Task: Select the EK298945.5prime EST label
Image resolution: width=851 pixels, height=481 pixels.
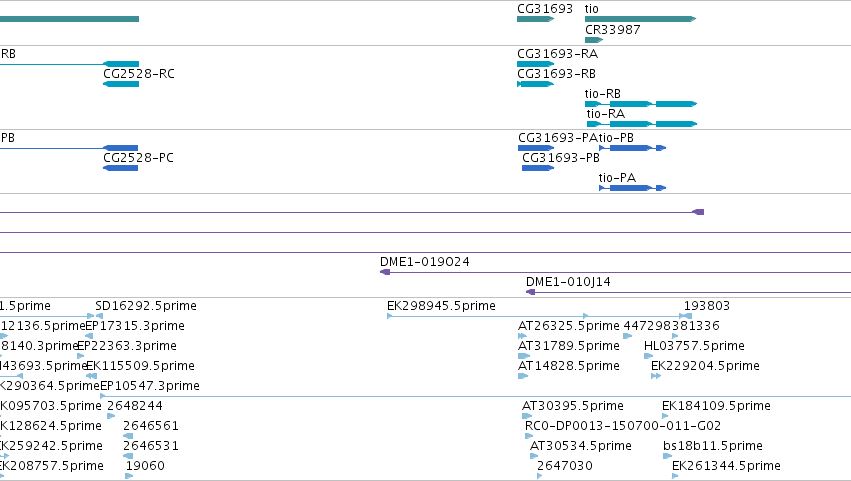Action: point(441,306)
